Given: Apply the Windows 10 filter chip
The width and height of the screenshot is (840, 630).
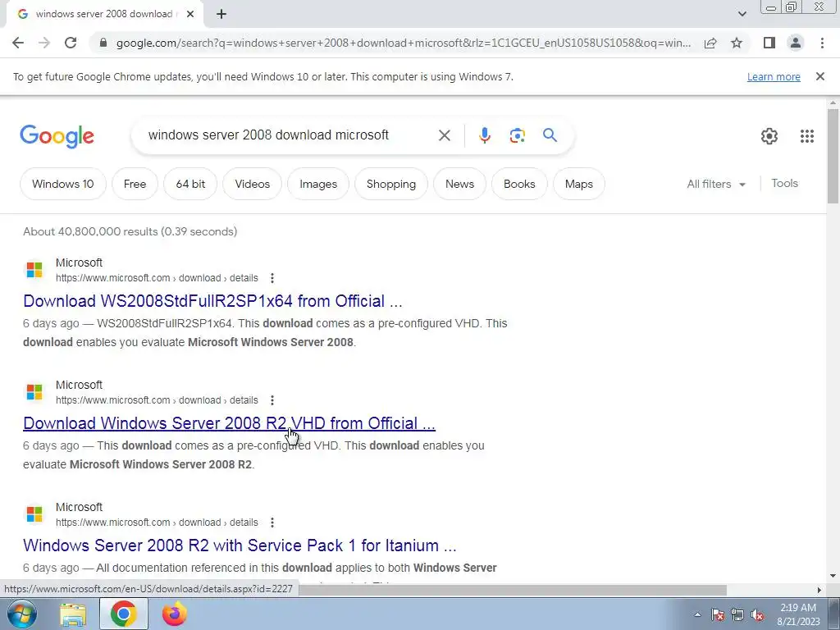Looking at the screenshot, I should click(x=62, y=184).
